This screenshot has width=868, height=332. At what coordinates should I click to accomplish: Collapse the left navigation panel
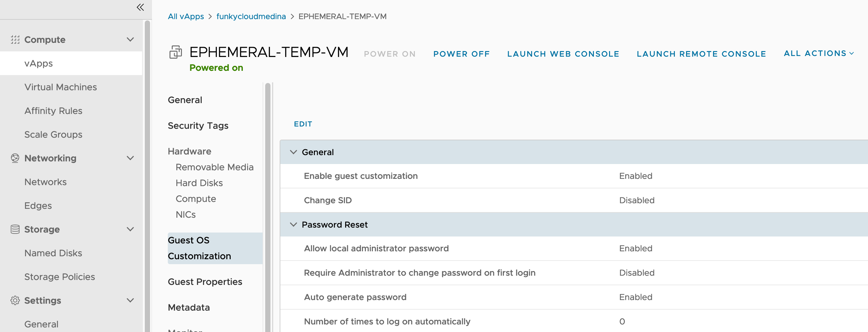[x=140, y=7]
